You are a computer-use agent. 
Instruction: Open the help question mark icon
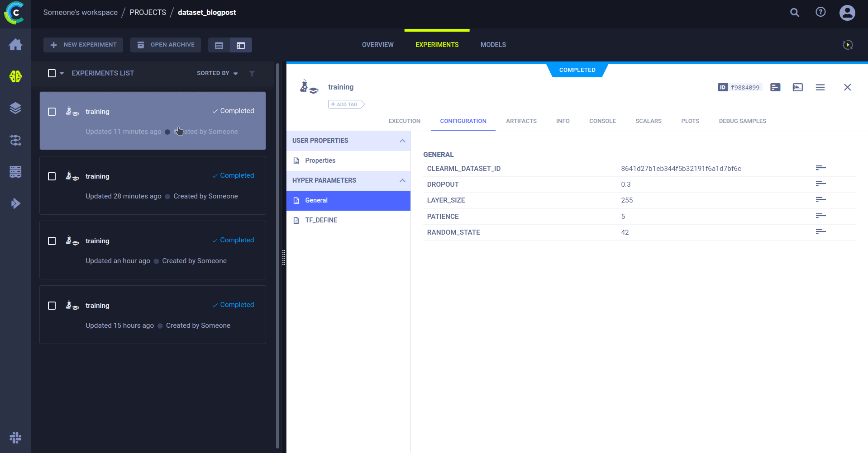pos(820,12)
